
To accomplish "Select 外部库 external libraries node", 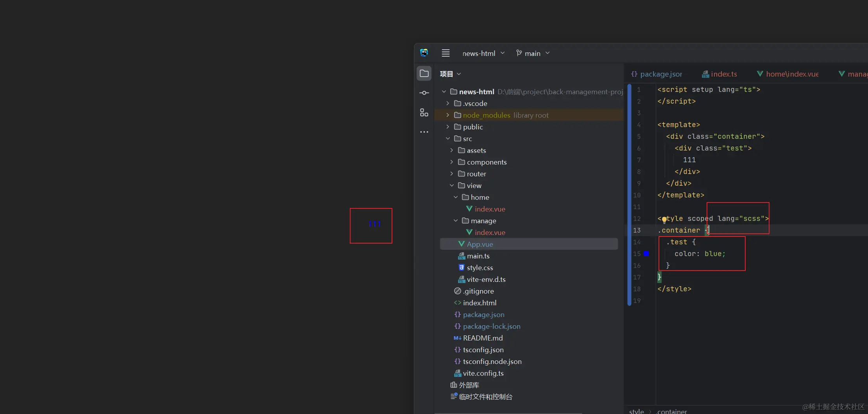I will tap(465, 385).
